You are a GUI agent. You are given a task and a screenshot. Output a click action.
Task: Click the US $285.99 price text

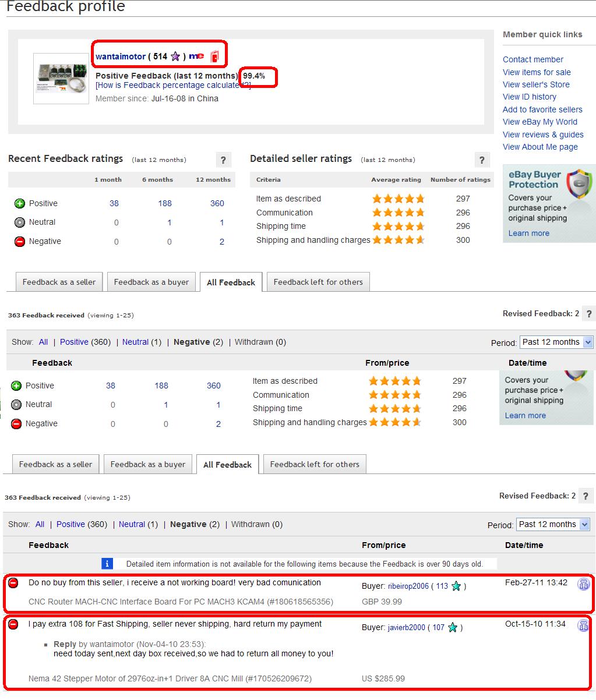(383, 678)
